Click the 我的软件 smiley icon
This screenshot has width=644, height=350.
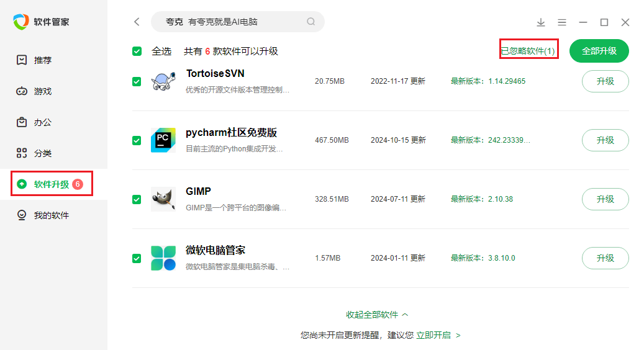[x=22, y=215]
